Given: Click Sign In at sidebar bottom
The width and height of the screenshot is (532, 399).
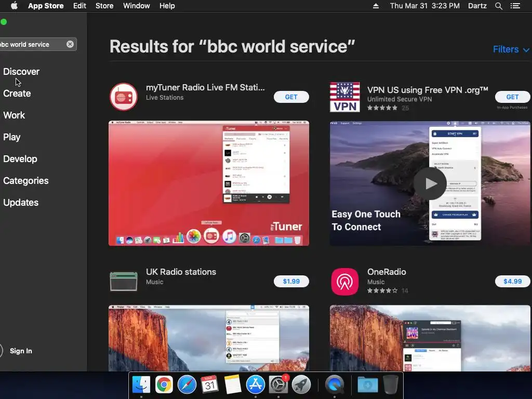Looking at the screenshot, I should coord(21,351).
